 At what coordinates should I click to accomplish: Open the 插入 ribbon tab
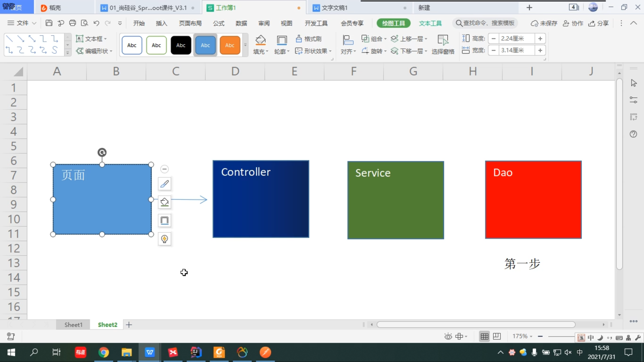tap(162, 23)
